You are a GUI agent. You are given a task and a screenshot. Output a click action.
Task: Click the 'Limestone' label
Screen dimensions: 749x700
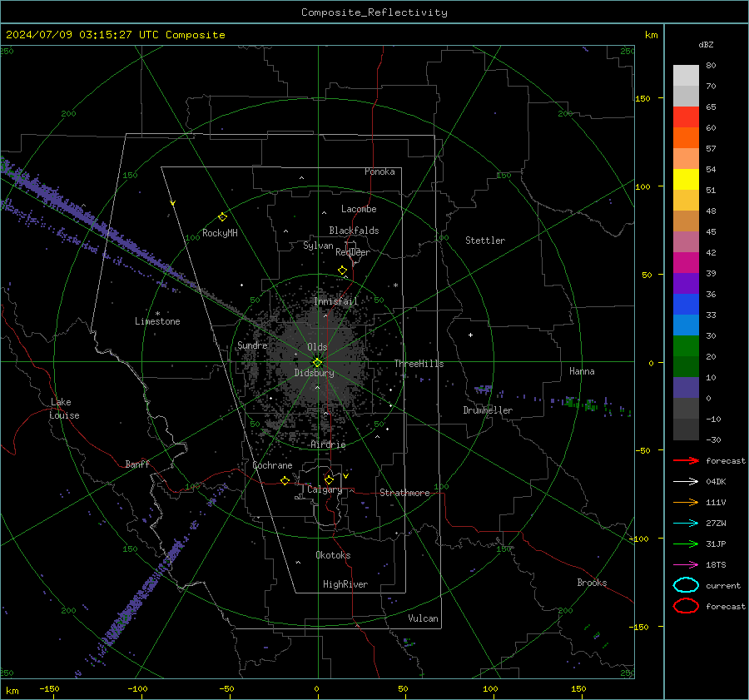click(x=157, y=321)
